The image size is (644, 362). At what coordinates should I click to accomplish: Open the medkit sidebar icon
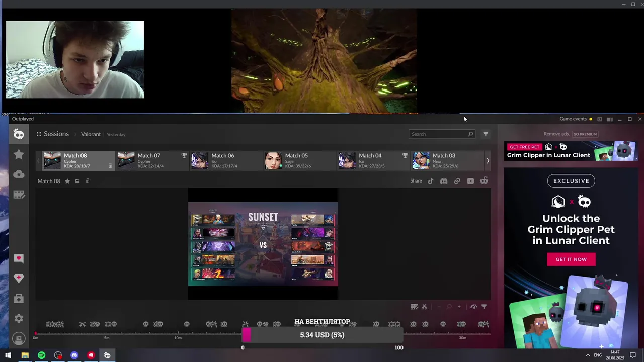pos(19,299)
